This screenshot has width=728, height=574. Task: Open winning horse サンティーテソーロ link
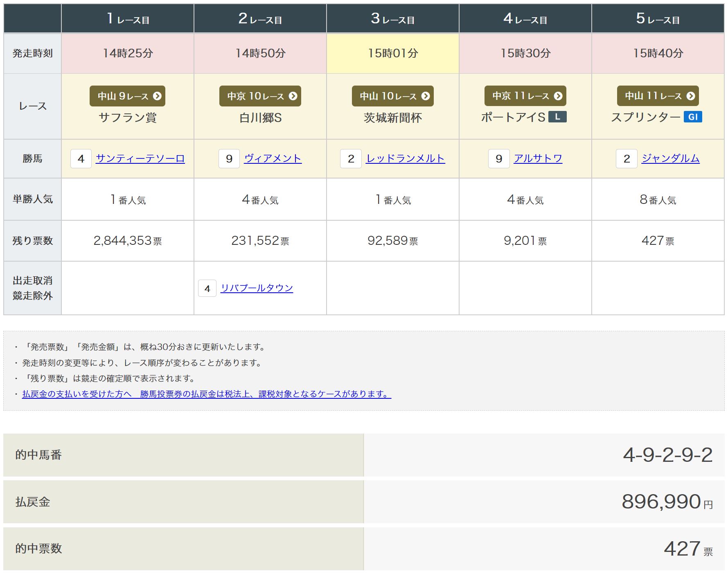[140, 158]
